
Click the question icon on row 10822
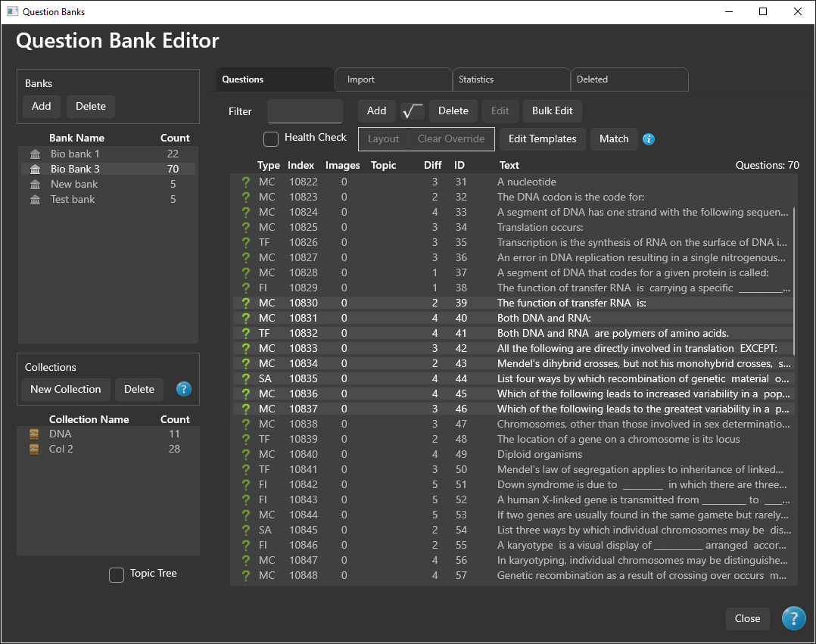245,182
